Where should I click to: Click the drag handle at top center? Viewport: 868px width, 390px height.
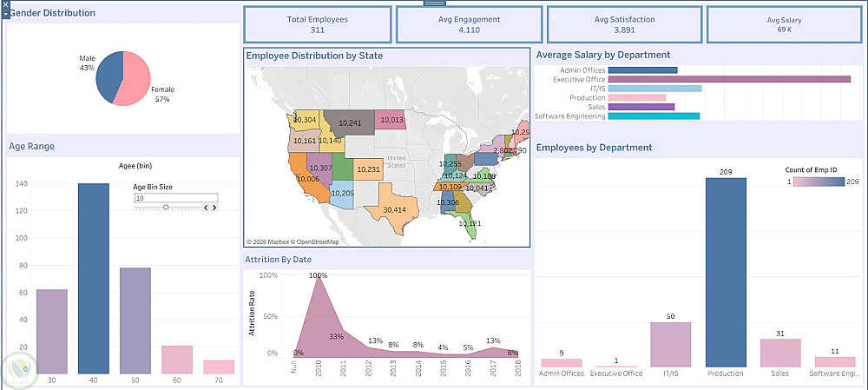(434, 3)
